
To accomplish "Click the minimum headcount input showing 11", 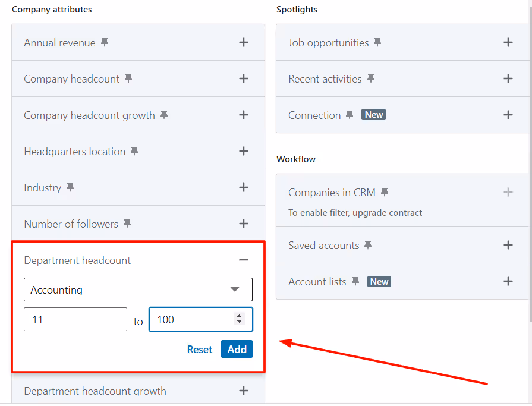I will coord(75,319).
